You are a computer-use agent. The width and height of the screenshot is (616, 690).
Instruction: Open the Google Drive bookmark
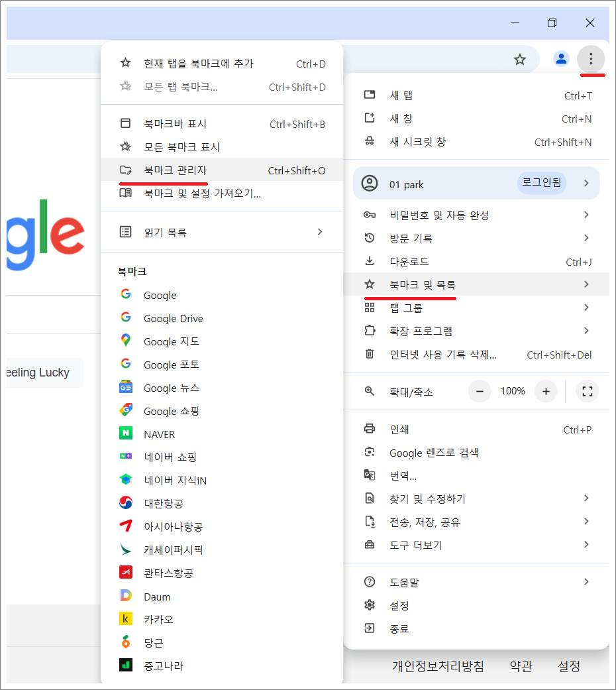click(x=173, y=318)
